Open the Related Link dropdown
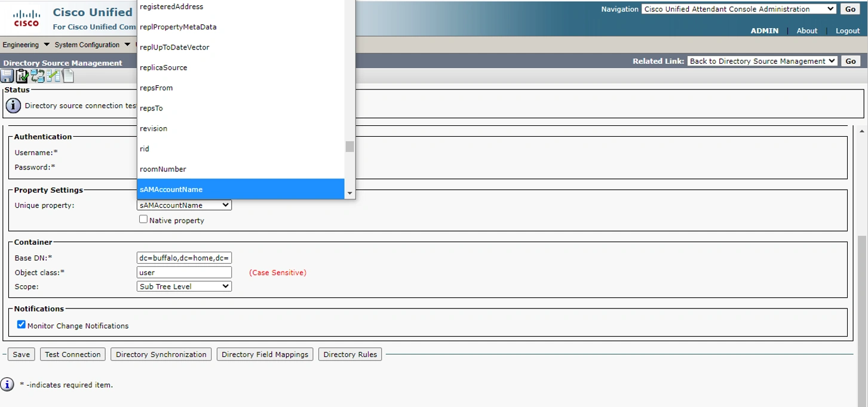 762,61
